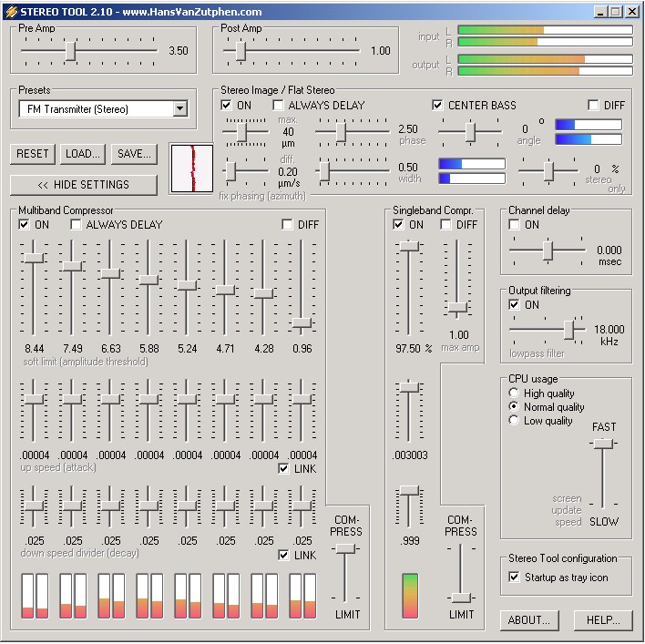The image size is (645, 644).
Task: Click soft limit slider showing 4.28
Action: point(263,293)
